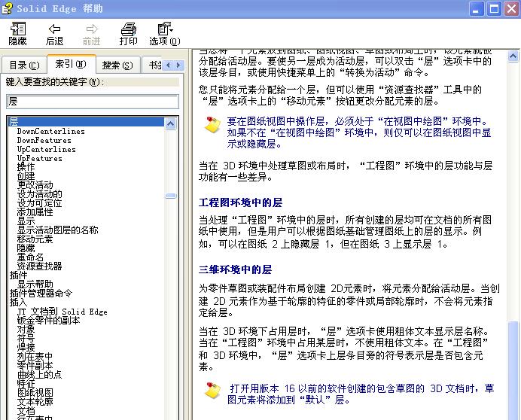Select the highlighted 层 index entry
The height and width of the screenshot is (420, 521).
click(86, 122)
